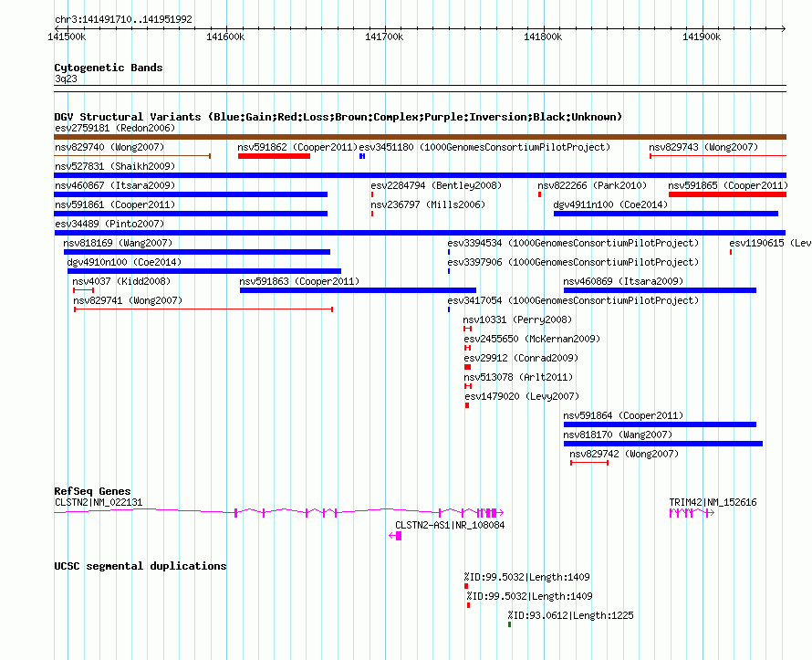Open nsv10331 (Perry2008) variant

pyautogui.click(x=517, y=320)
